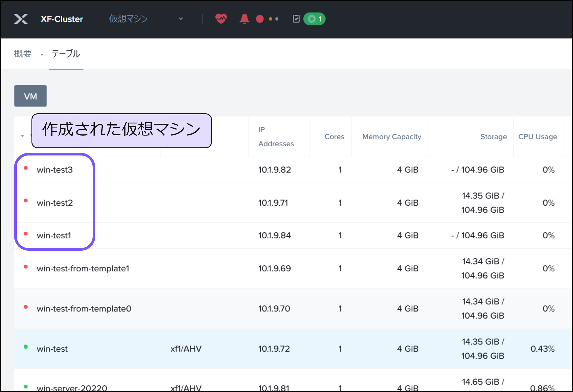Click the orange warning alert dot
Image resolution: width=573 pixels, height=392 pixels.
[270, 19]
